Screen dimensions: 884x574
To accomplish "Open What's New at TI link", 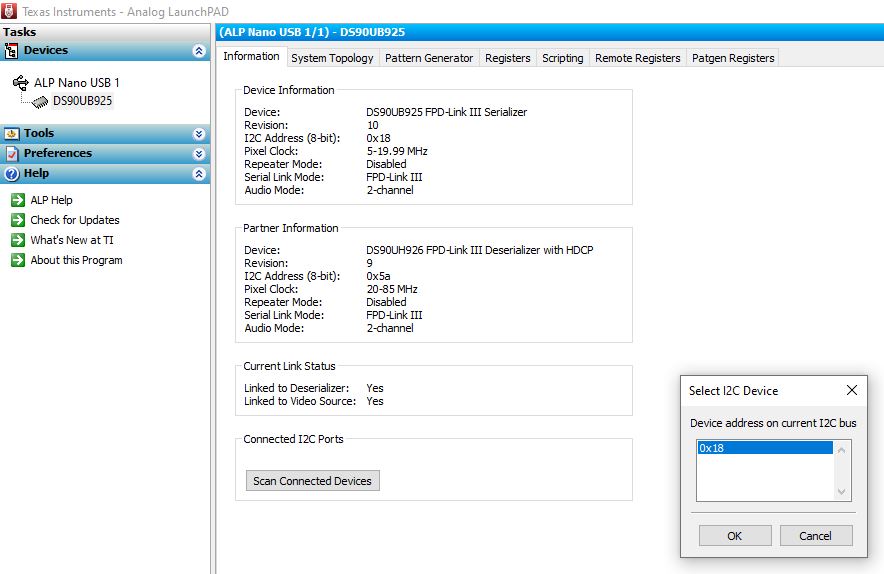I will pos(72,240).
